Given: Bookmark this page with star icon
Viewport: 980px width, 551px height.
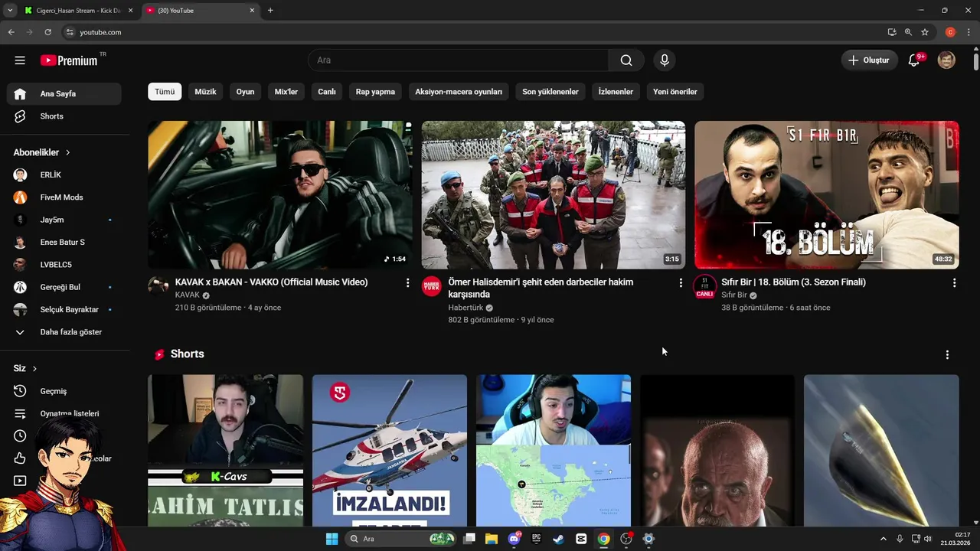Looking at the screenshot, I should (925, 32).
